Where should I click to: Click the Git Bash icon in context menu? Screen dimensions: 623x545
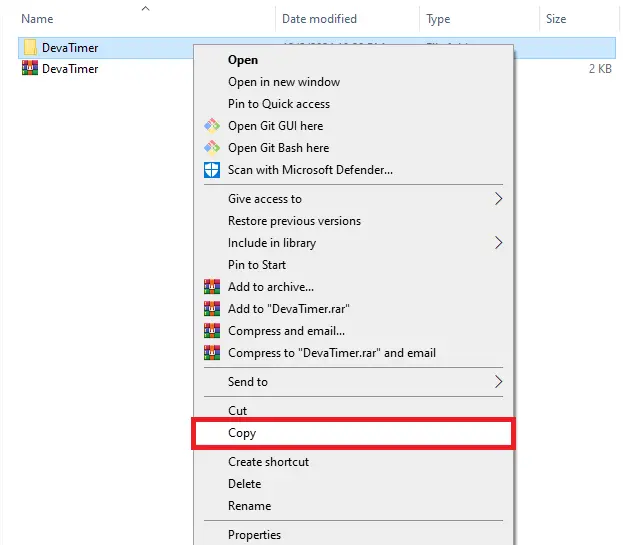(x=211, y=148)
